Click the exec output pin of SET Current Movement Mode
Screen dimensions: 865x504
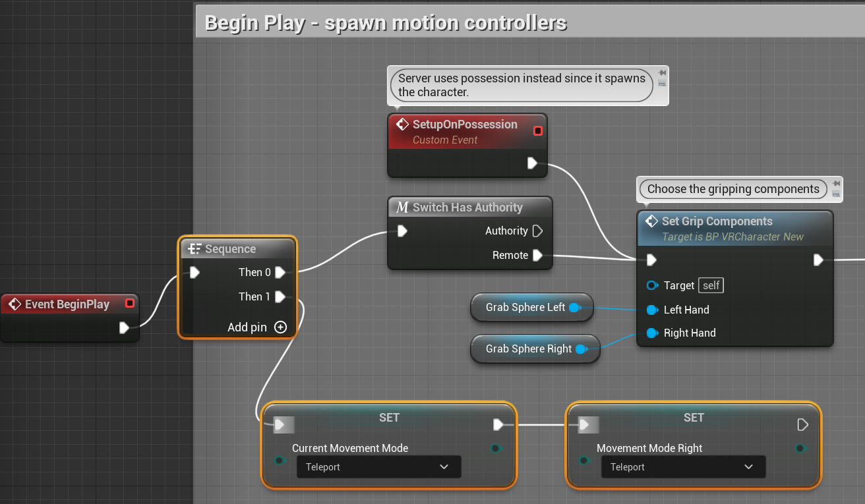point(498,425)
